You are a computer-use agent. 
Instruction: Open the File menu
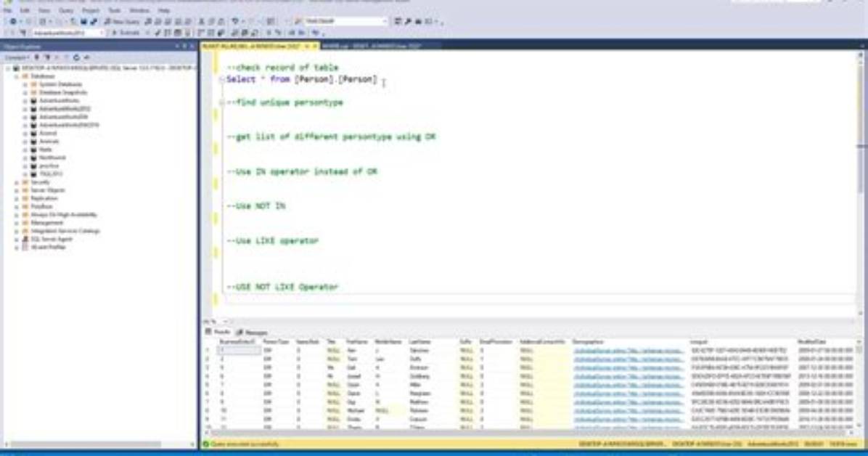click(8, 10)
